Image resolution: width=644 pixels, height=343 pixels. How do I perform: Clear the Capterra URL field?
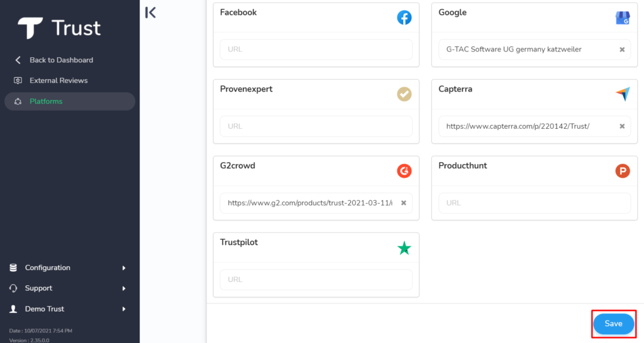click(622, 126)
